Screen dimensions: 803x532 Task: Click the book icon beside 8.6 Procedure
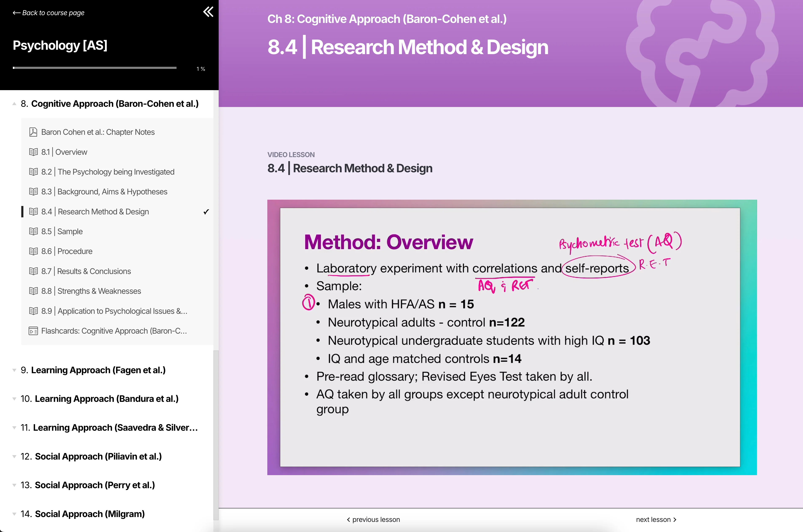pyautogui.click(x=33, y=251)
